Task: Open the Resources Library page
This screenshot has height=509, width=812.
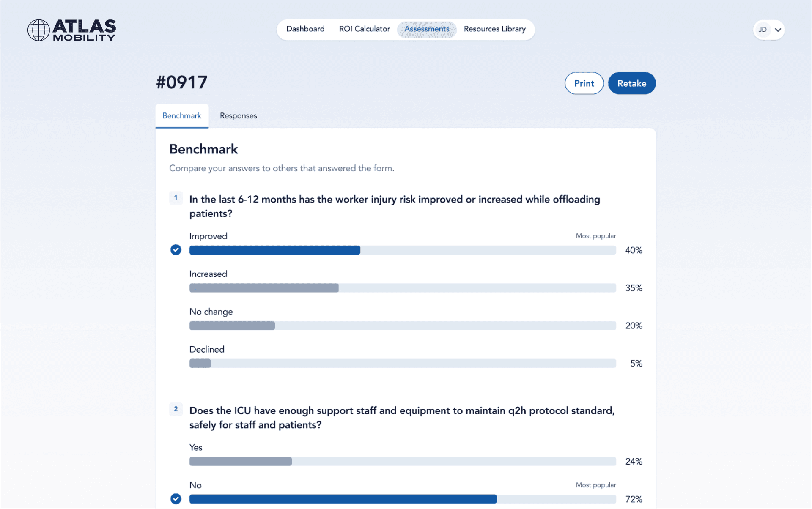Action: pyautogui.click(x=494, y=29)
